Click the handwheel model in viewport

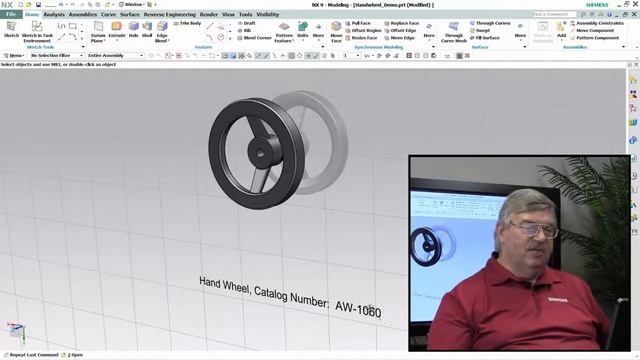pos(257,153)
